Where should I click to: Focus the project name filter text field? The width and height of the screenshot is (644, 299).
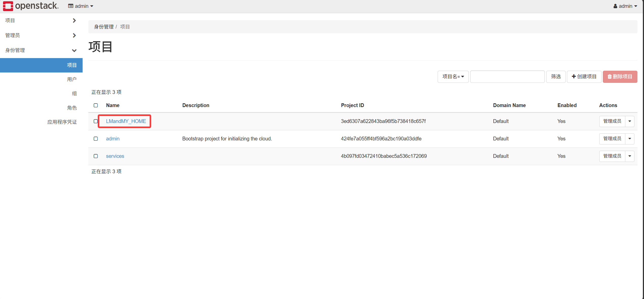(507, 77)
